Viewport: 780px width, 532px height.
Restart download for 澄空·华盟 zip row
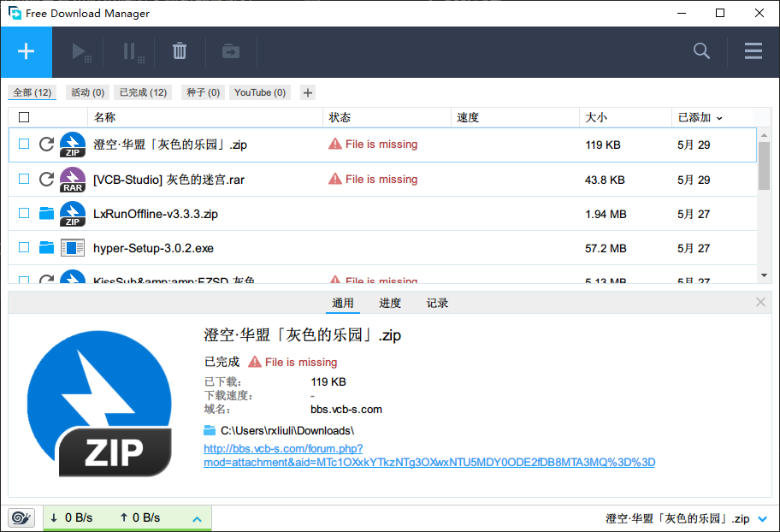[46, 145]
